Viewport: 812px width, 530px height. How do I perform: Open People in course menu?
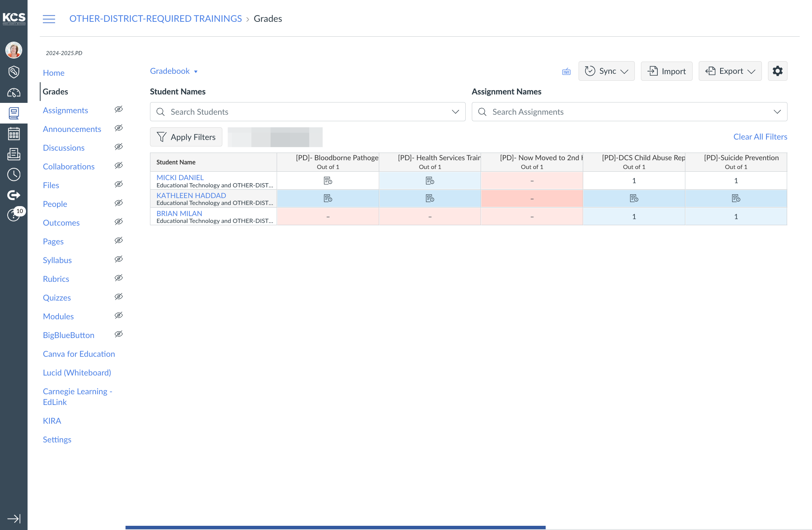[x=55, y=204]
